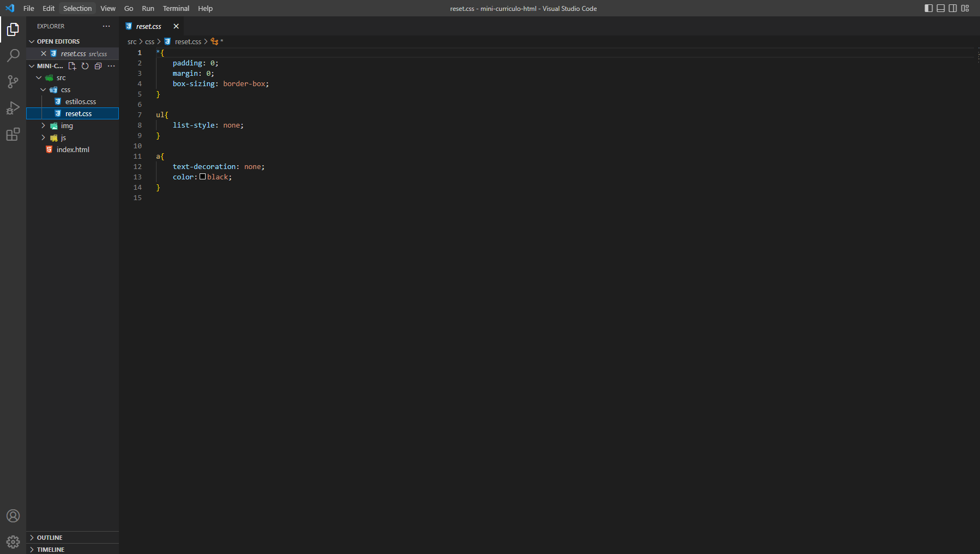Open the Search view in activity bar
The width and height of the screenshot is (980, 554).
click(x=13, y=56)
